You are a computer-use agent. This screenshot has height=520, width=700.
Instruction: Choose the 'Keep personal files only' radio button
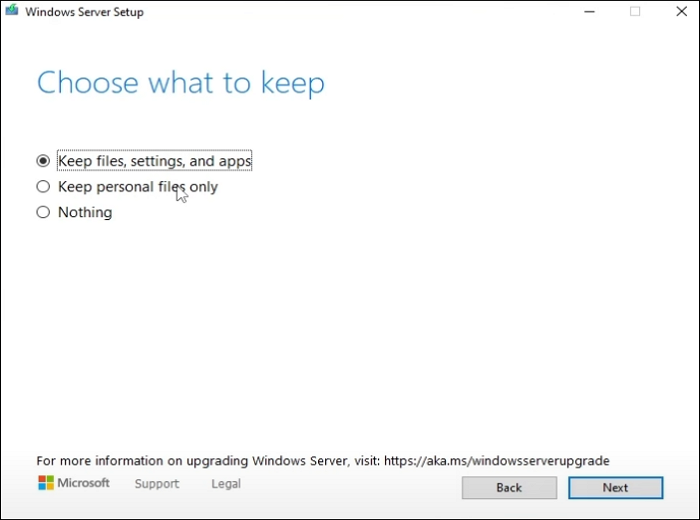coord(43,186)
